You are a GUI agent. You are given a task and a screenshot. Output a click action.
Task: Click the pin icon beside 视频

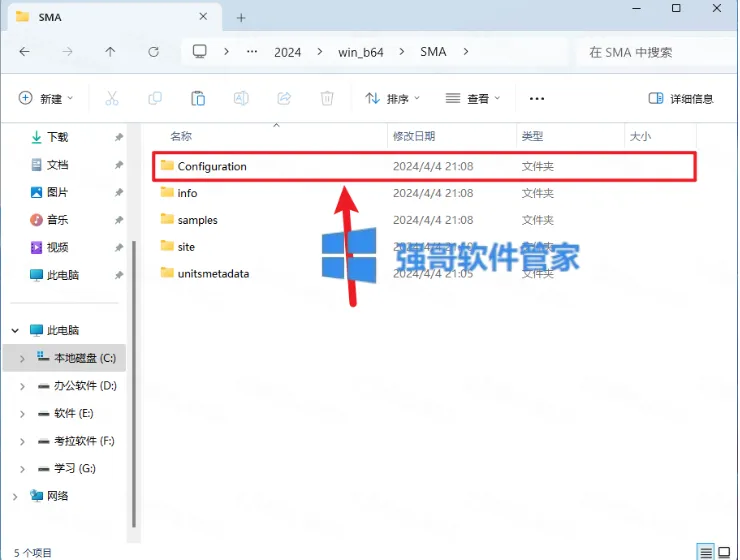coord(118,247)
